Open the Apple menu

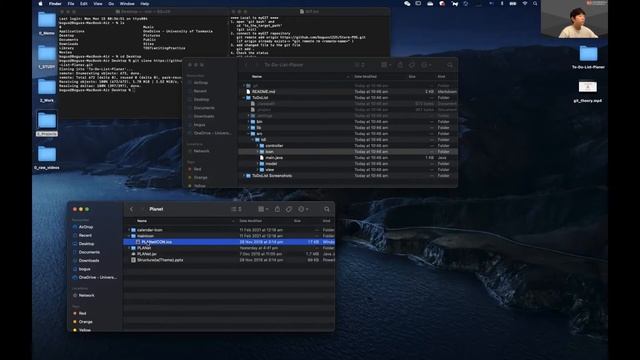pyautogui.click(x=40, y=4)
